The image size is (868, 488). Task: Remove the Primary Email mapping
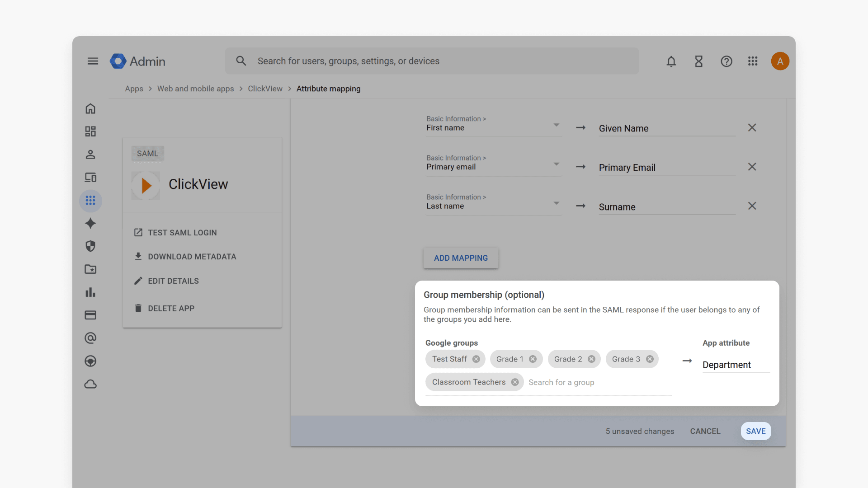click(752, 167)
